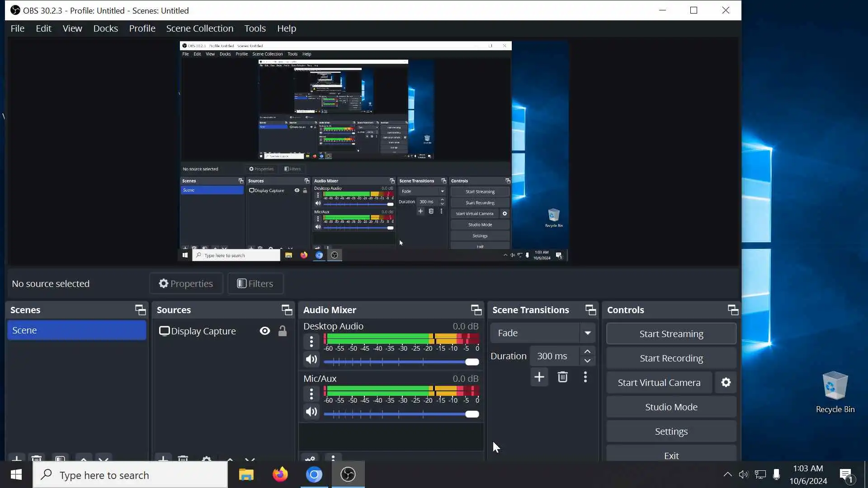
Task: Open the Scene Collection menu
Action: click(199, 28)
